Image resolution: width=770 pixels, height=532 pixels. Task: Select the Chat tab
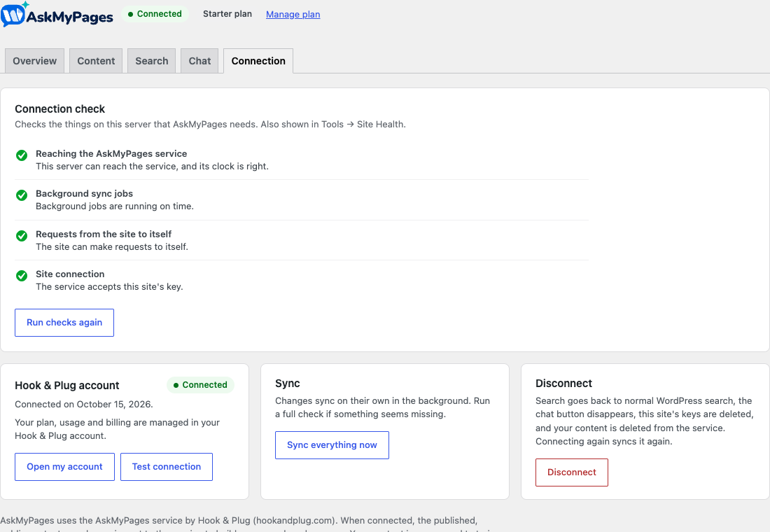pyautogui.click(x=199, y=61)
